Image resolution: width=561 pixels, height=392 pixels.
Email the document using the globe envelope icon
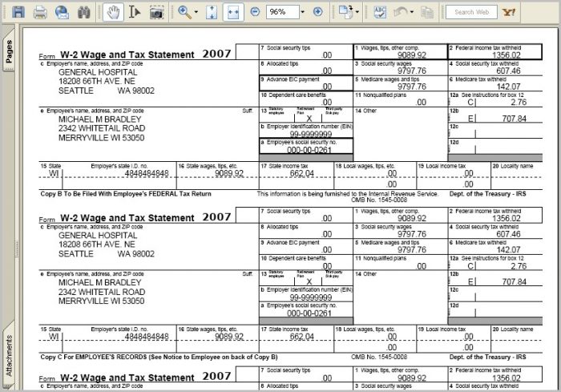[x=62, y=12]
